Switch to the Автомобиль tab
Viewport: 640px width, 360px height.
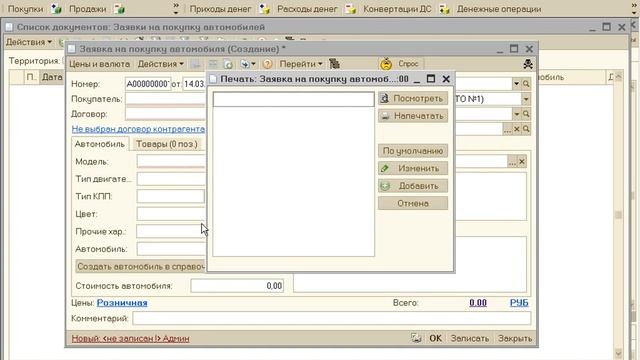pyautogui.click(x=100, y=144)
